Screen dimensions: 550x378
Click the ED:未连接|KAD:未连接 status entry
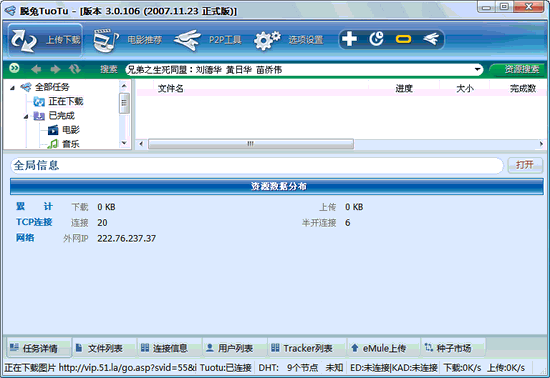coord(394,368)
